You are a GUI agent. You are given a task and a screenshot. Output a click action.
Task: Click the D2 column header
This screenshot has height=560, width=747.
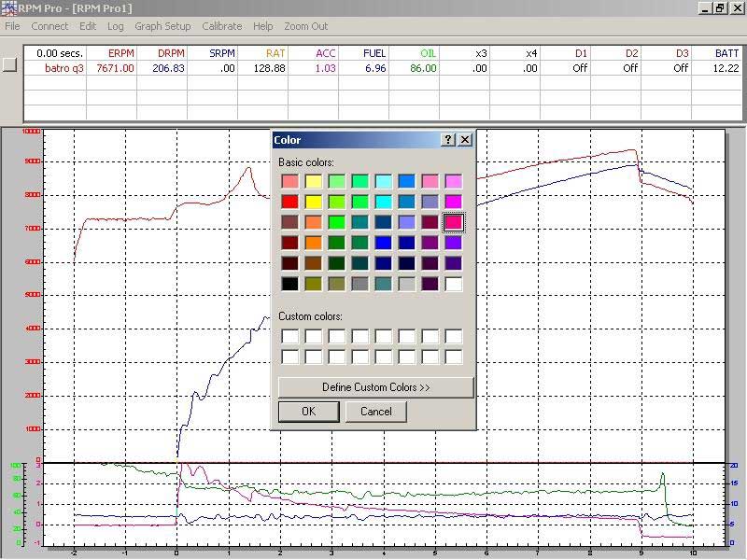[x=616, y=53]
